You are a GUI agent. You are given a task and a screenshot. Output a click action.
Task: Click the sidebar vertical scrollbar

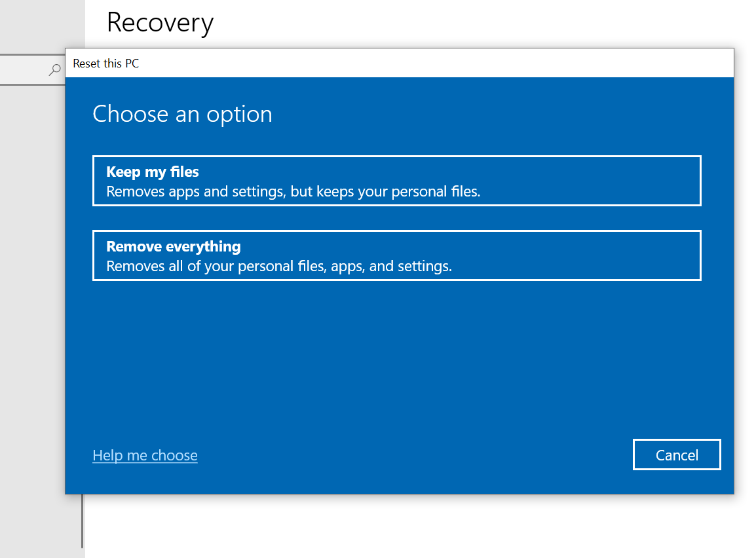tap(82, 521)
